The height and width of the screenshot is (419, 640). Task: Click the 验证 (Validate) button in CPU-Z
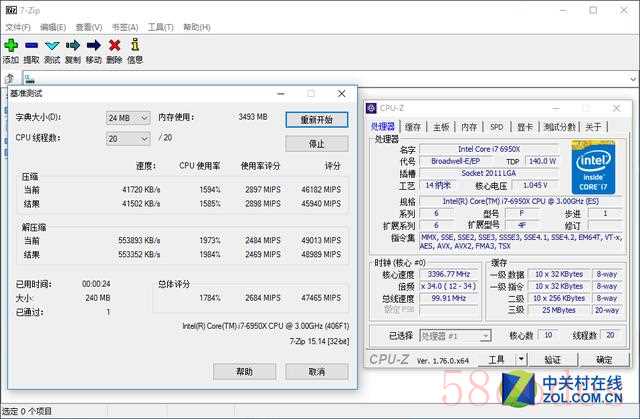(552, 359)
